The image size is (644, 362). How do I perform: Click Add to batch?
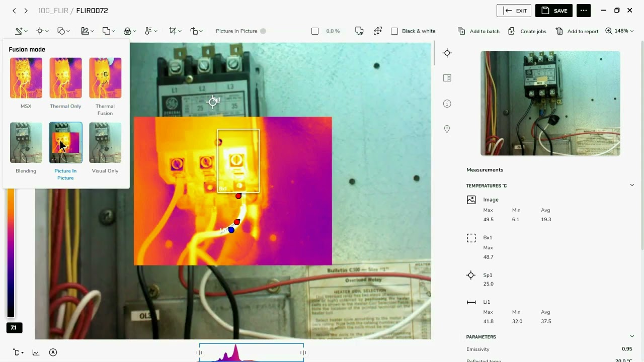tap(478, 31)
